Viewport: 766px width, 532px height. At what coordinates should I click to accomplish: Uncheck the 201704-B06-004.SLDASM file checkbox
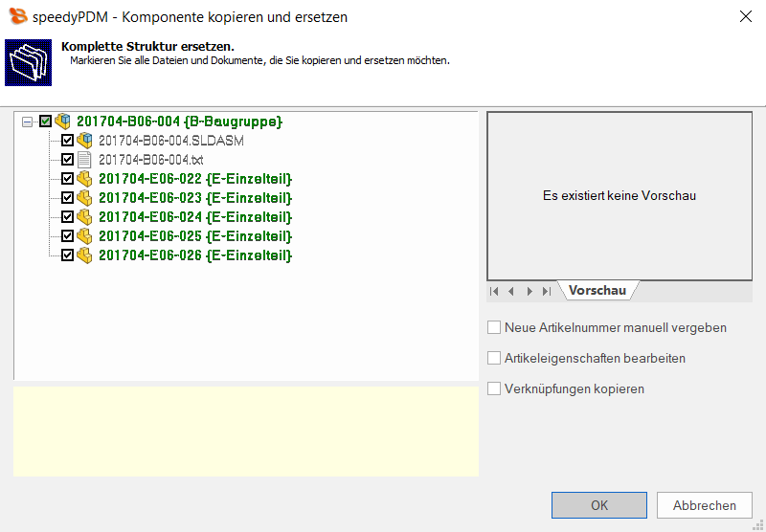(67, 141)
